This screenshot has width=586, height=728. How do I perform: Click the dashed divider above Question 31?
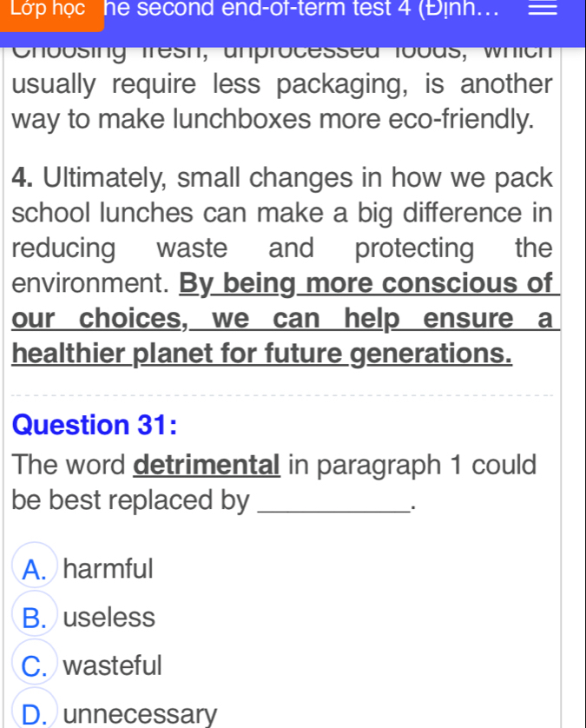[x=282, y=395]
